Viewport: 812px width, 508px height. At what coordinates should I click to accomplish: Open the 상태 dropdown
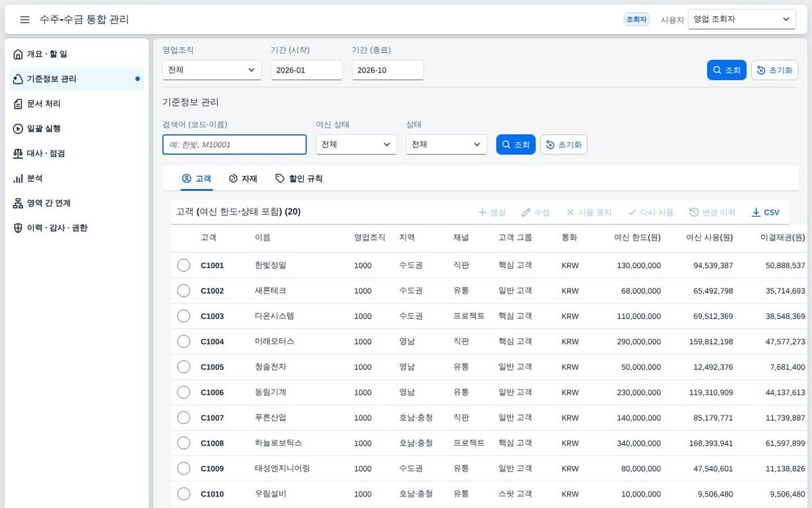446,144
